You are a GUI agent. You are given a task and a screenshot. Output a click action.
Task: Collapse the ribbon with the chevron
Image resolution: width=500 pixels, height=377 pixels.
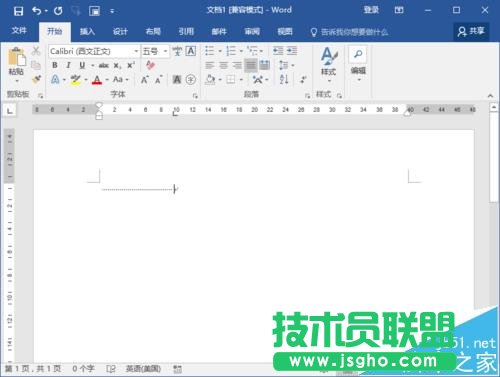(490, 96)
